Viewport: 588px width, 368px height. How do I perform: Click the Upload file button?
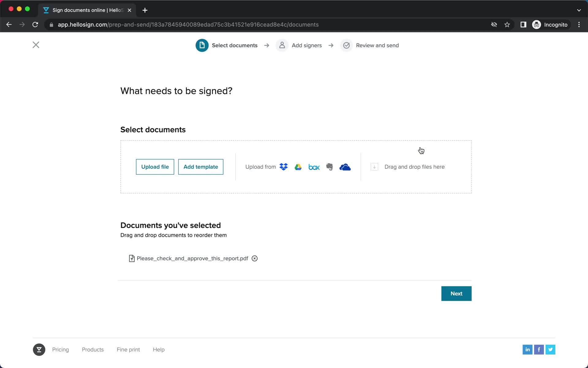pos(155,167)
